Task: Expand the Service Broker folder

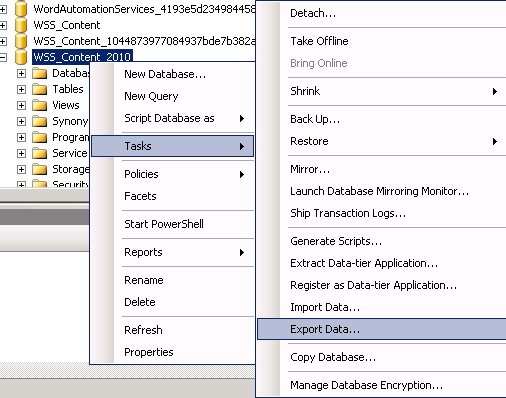Action: pos(21,153)
